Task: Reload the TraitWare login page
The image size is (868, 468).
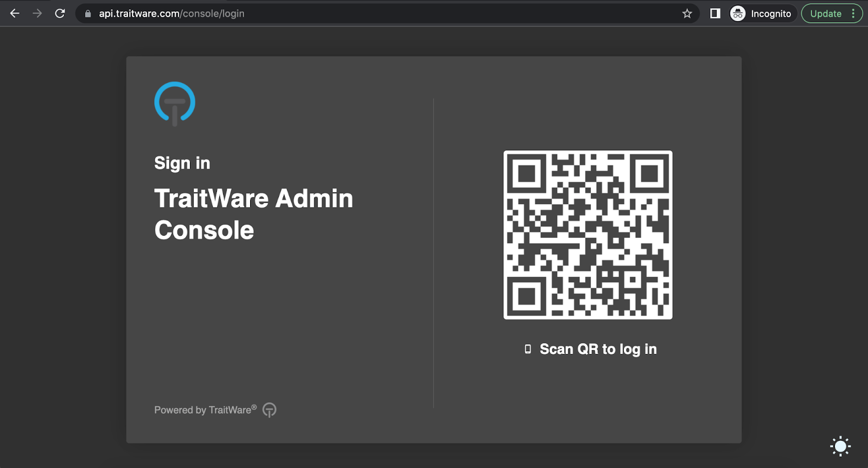Action: [60, 14]
